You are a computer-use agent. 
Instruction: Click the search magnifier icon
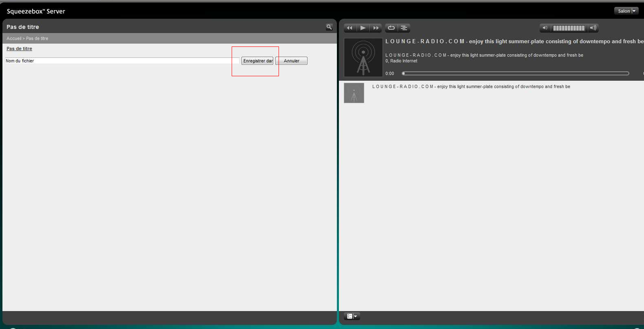329,27
